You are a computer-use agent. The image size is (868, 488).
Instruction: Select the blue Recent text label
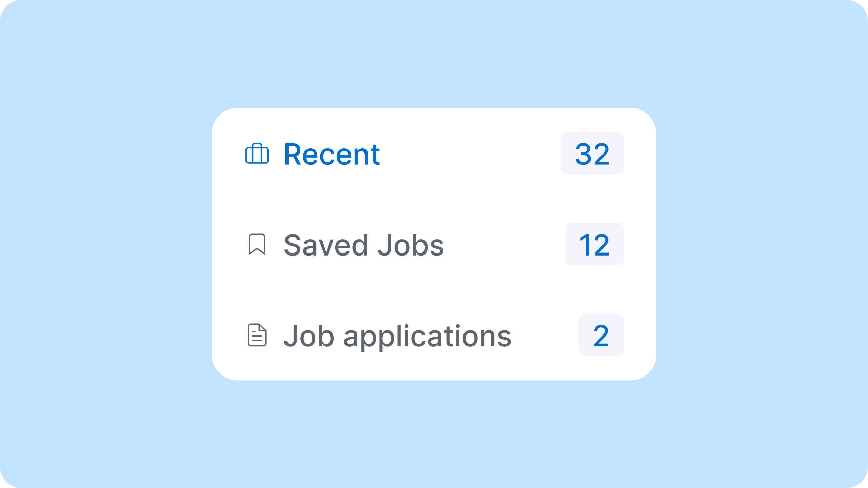click(x=332, y=155)
